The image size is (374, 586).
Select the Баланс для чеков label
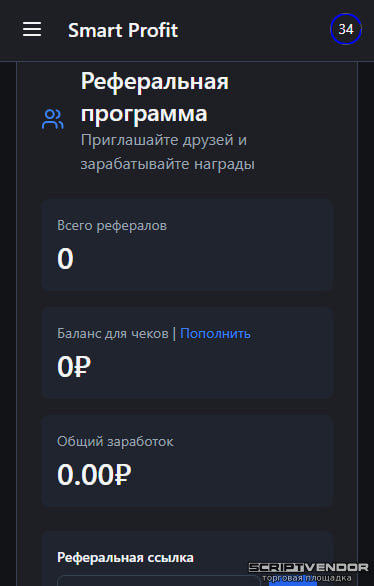[112, 333]
